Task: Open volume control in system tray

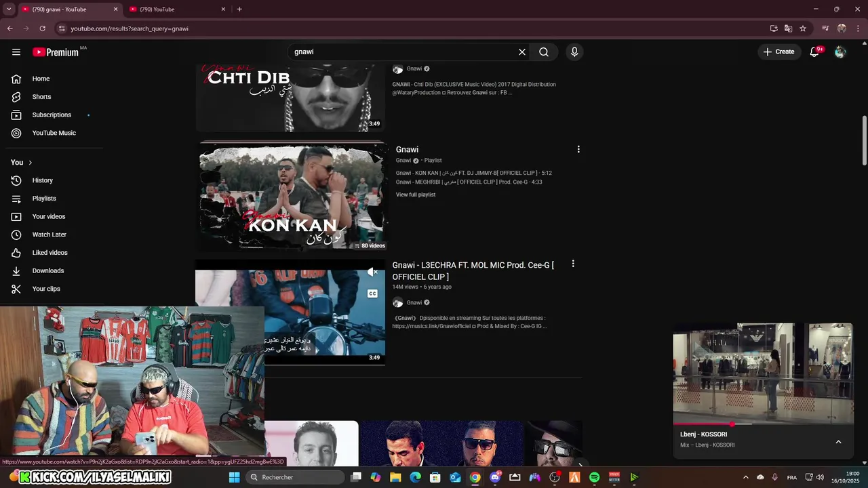Action: tap(820, 477)
